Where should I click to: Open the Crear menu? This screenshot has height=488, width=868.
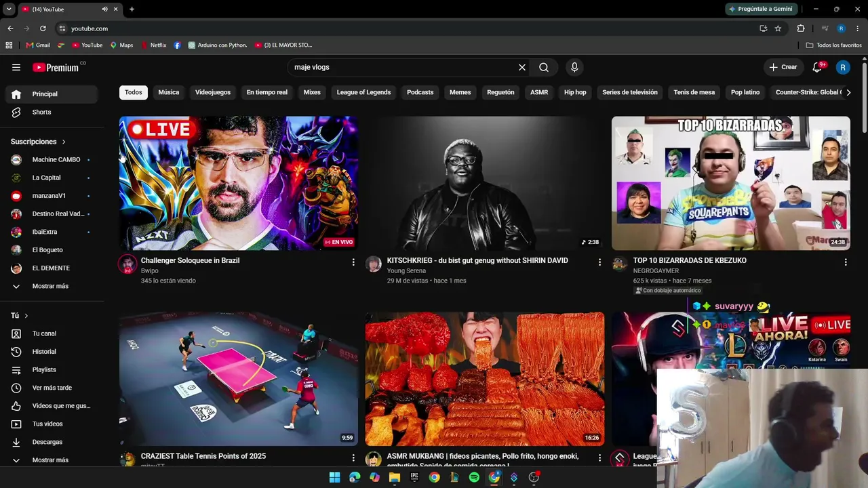tap(783, 67)
